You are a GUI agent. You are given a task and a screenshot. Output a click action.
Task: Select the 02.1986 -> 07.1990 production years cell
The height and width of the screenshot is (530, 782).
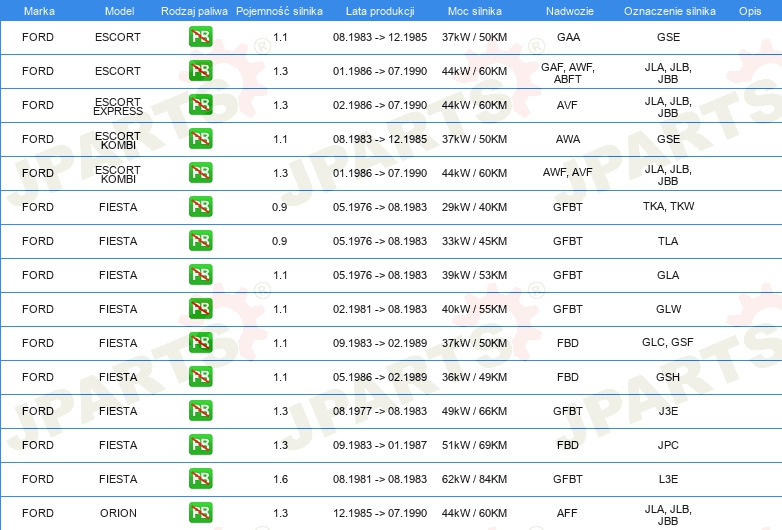[380, 105]
